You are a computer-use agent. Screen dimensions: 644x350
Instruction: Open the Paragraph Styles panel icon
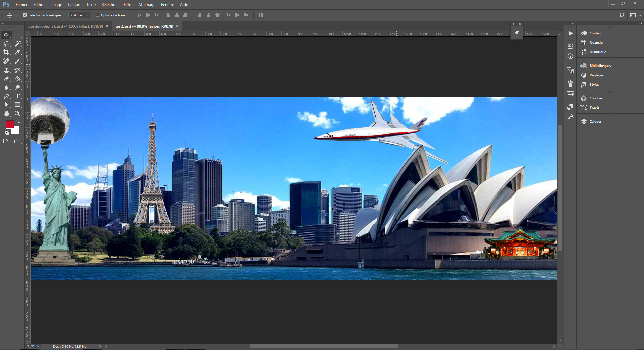click(570, 107)
